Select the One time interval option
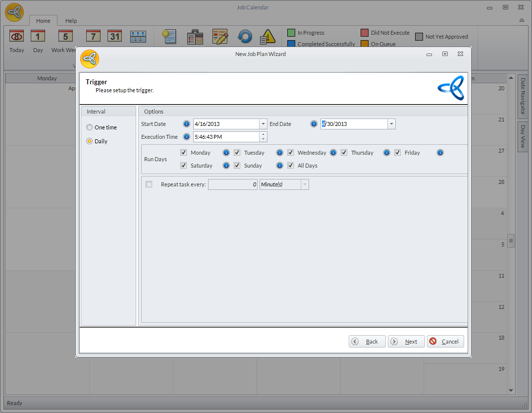This screenshot has height=413, width=532. (x=90, y=127)
